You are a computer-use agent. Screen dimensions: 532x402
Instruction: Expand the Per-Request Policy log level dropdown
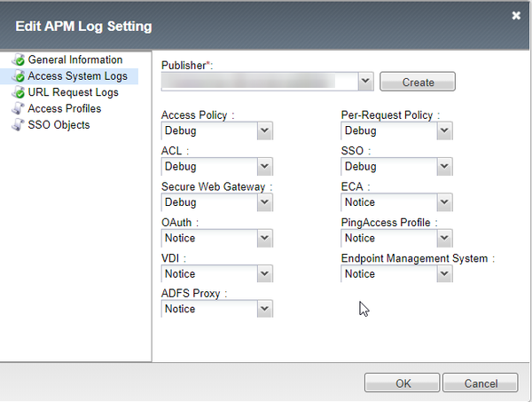pos(444,131)
